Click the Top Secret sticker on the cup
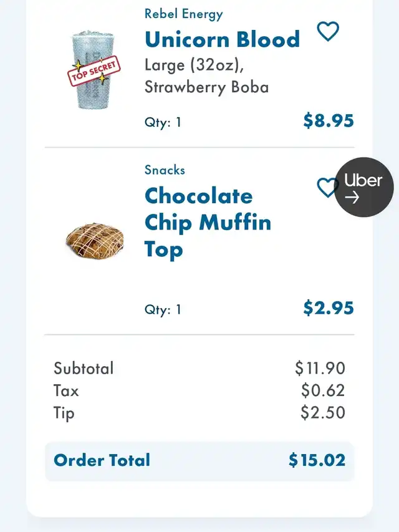Screen dimensions: 399x532 (94, 72)
